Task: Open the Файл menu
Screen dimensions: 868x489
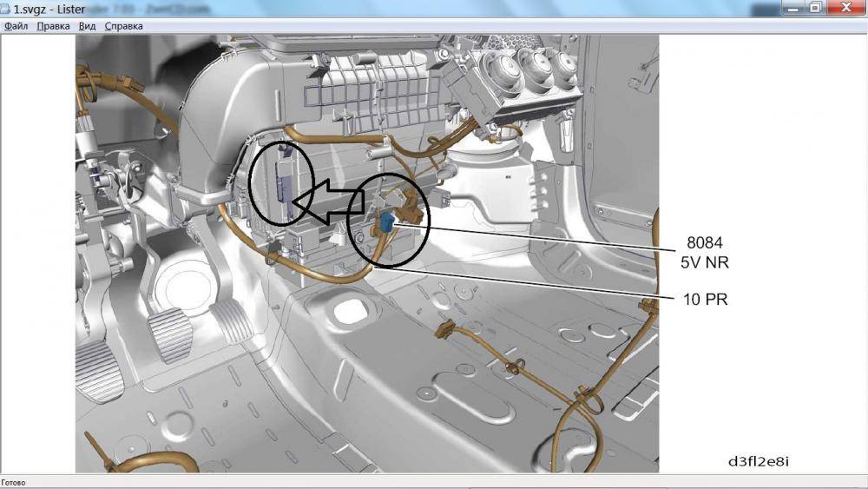Action: pos(16,26)
